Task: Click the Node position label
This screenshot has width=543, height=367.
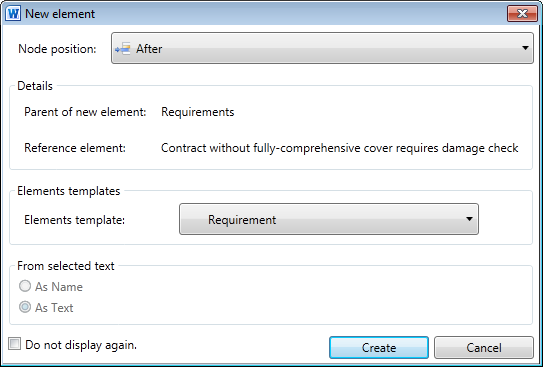Action: point(57,49)
